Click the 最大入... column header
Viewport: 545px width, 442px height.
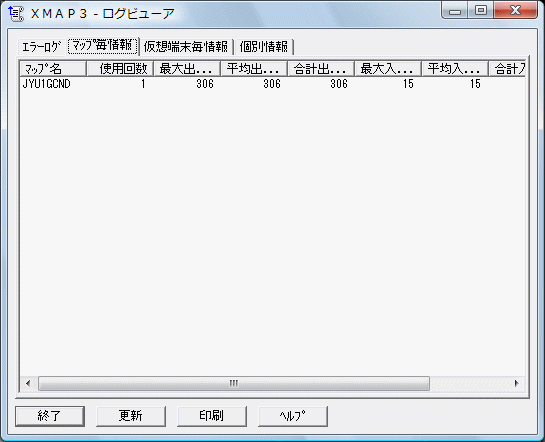[389, 69]
